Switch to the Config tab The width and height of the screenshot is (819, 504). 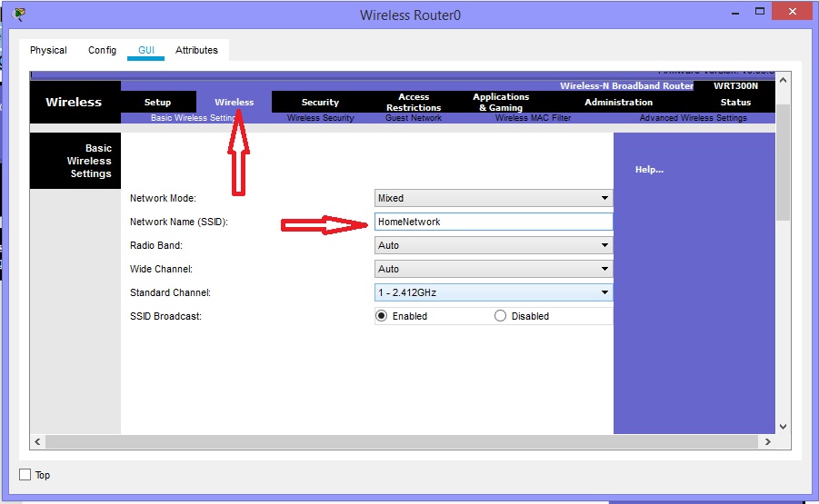pyautogui.click(x=102, y=50)
